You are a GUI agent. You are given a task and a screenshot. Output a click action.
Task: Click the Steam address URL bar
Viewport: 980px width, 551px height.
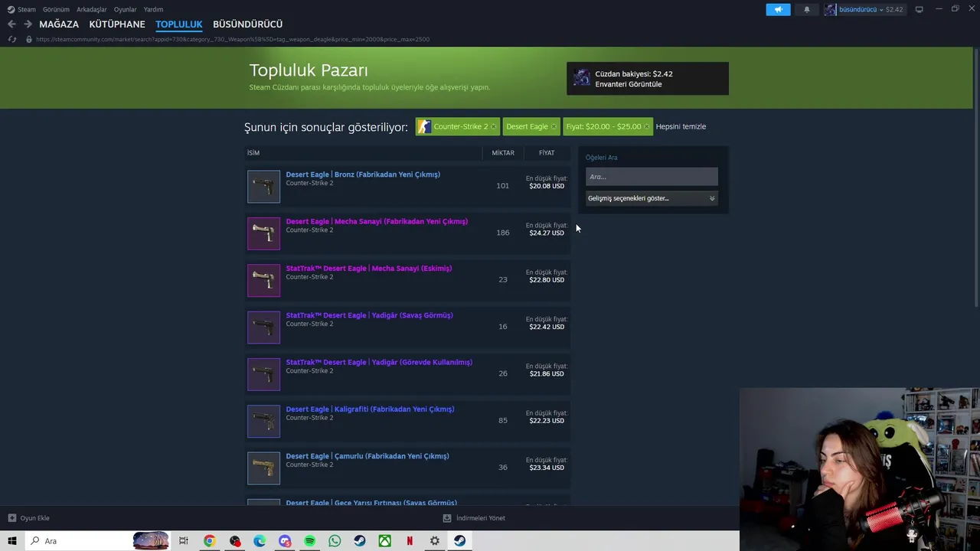[233, 39]
